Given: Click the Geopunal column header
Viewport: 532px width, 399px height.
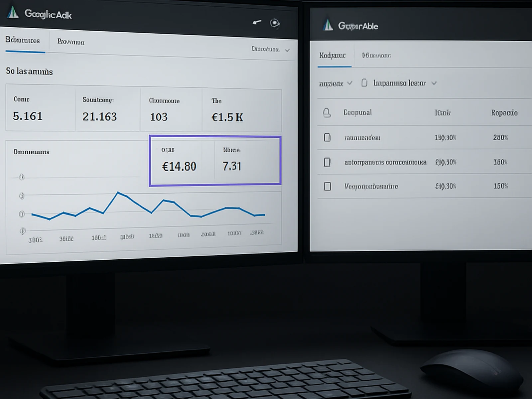Looking at the screenshot, I should tap(357, 113).
